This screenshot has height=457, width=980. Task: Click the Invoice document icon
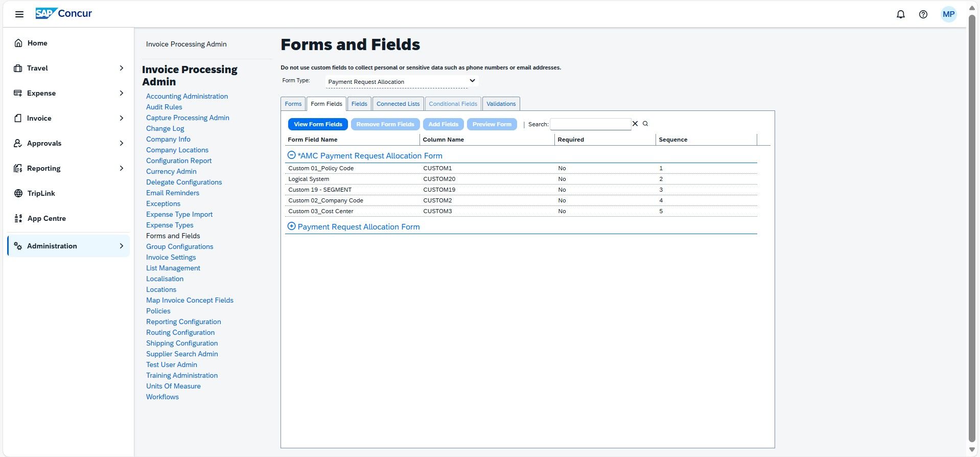[18, 118]
